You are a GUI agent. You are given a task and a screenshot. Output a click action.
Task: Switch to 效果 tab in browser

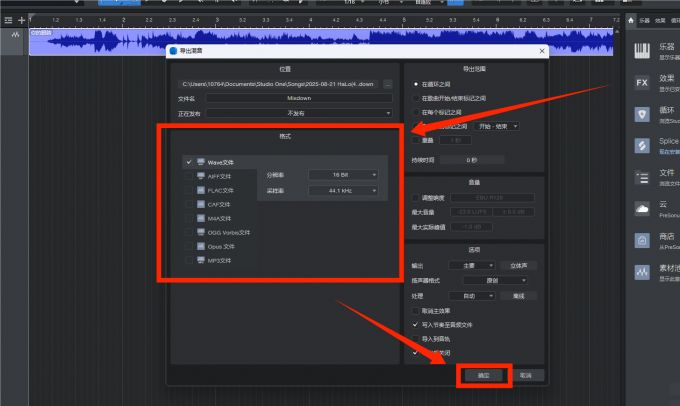660,20
